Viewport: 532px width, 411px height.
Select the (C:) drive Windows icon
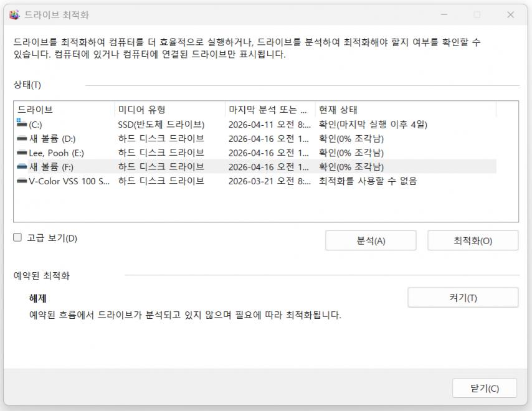(x=22, y=124)
